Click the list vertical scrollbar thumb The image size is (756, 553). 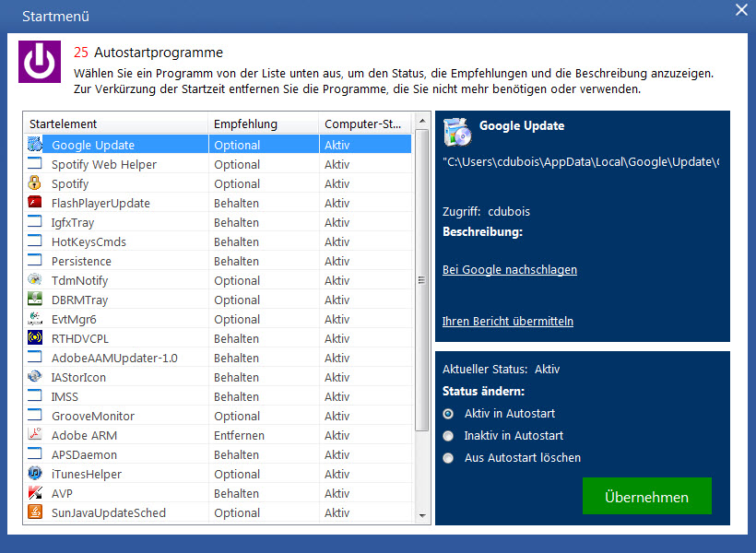[422, 280]
